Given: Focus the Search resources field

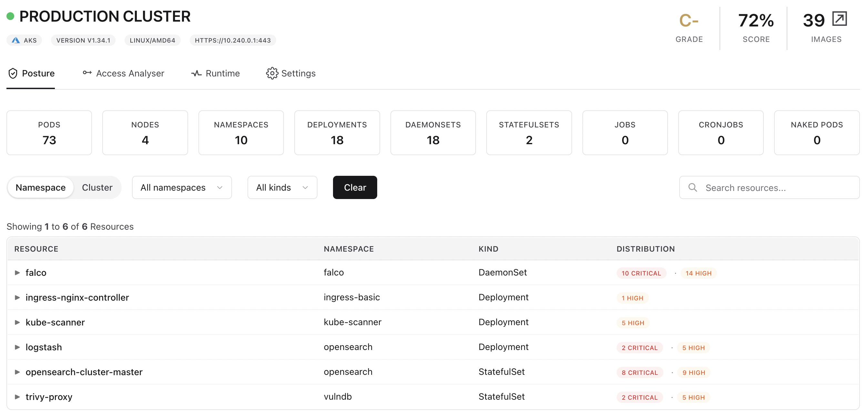Looking at the screenshot, I should coord(769,187).
